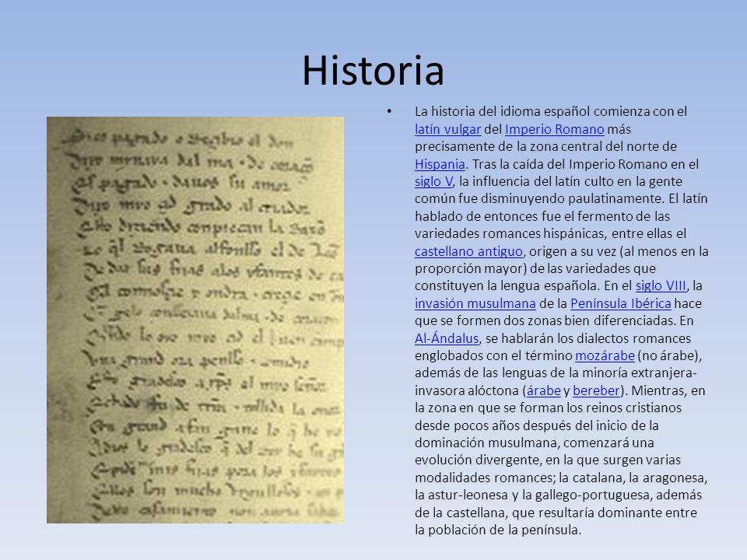The height and width of the screenshot is (560, 747).
Task: Open the 'bereber' link
Action: coord(596,390)
